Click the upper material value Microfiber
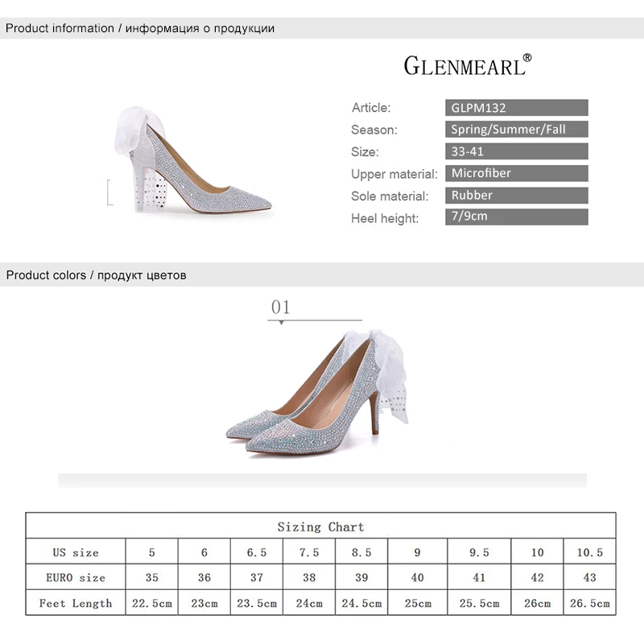The image size is (644, 644). 517,173
